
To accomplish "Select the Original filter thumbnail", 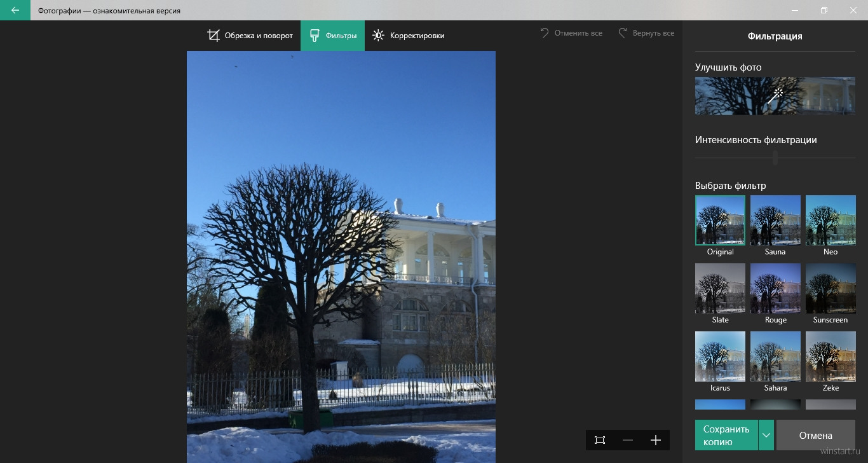I will (x=720, y=220).
